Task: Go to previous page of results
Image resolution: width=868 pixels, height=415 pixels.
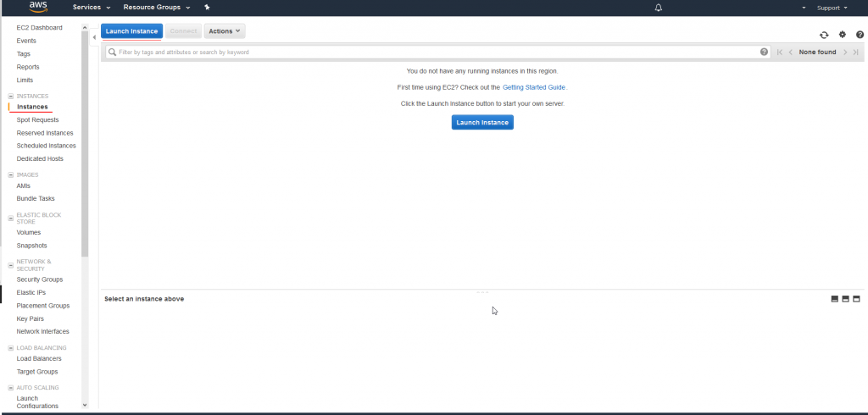Action: coord(791,52)
